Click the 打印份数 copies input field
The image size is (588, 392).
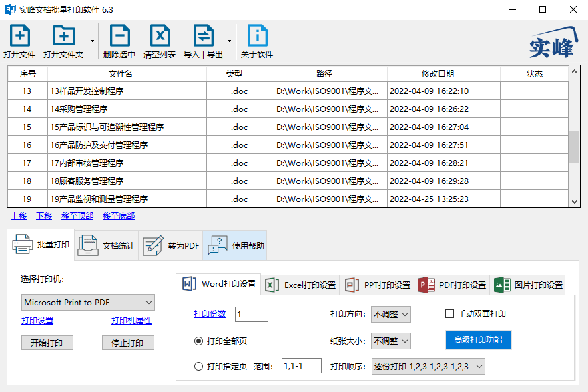pyautogui.click(x=251, y=314)
